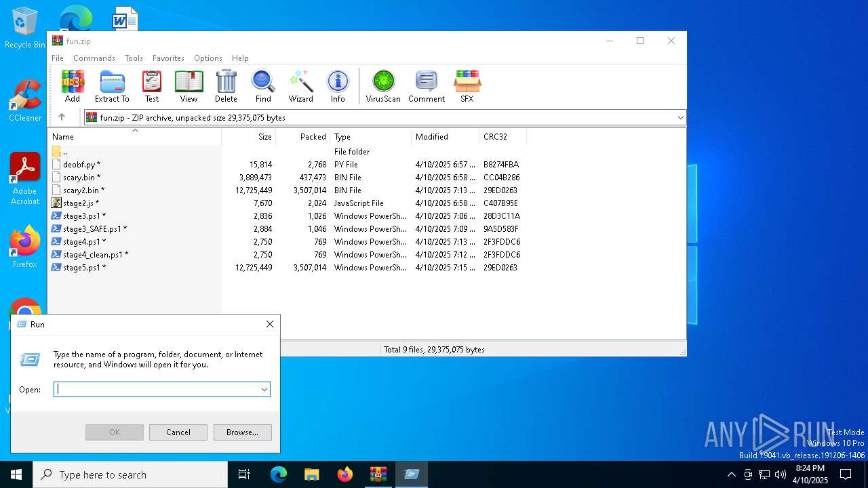This screenshot has height=488, width=868.
Task: Switch to WinRAR taskbar button
Action: point(378,474)
